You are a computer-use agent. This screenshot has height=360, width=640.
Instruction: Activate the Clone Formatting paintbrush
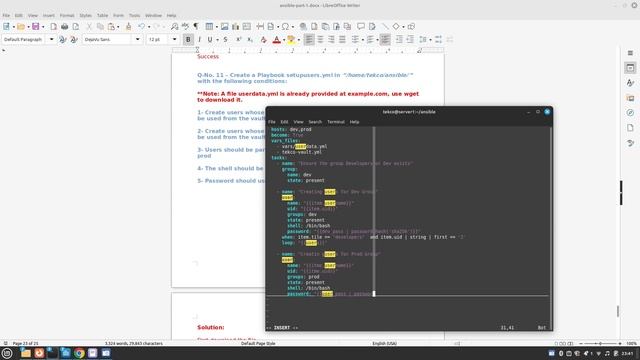128,27
